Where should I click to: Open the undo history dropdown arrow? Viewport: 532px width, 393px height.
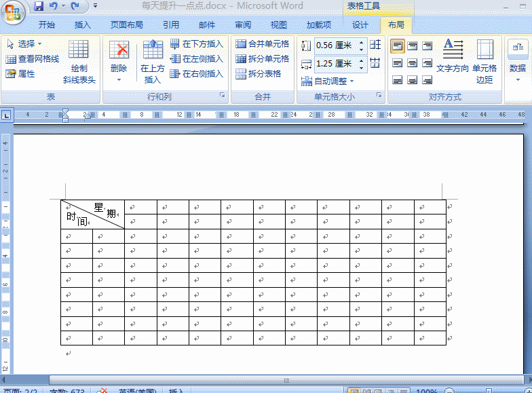point(64,5)
